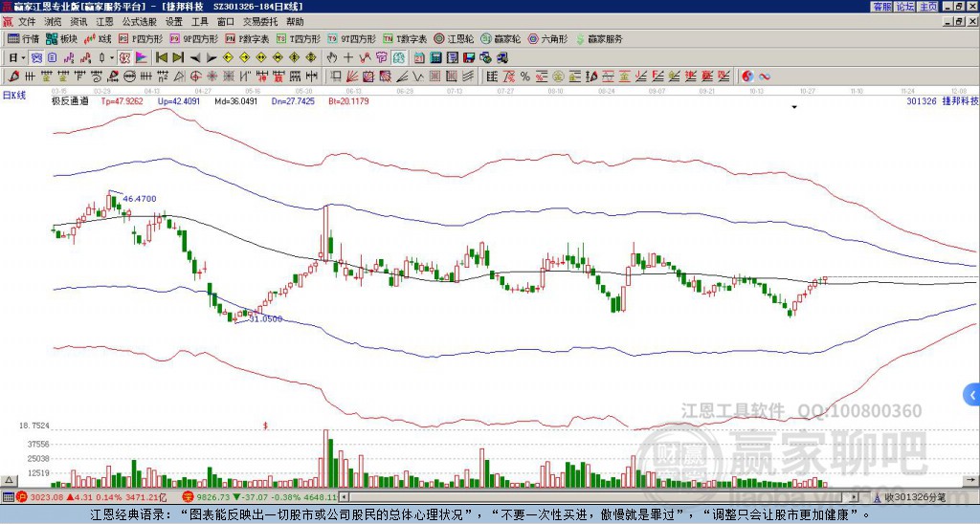Viewport: 980px width, 524px height.
Task: Open the 公式选股 menu
Action: (x=140, y=22)
